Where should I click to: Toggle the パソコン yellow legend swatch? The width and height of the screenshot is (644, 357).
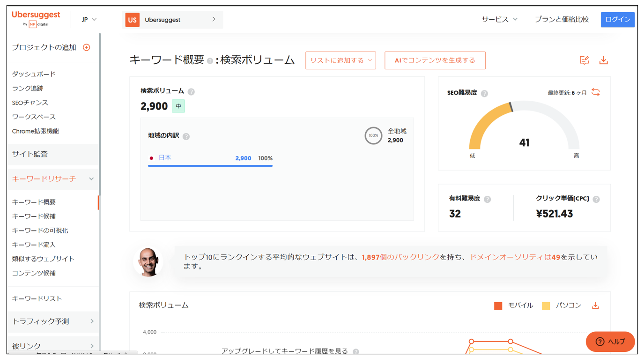(546, 305)
